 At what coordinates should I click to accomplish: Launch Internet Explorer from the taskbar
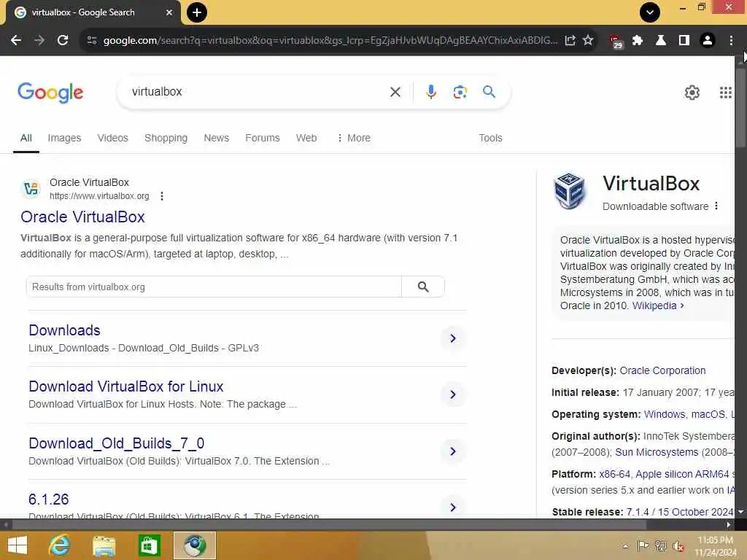(60, 545)
